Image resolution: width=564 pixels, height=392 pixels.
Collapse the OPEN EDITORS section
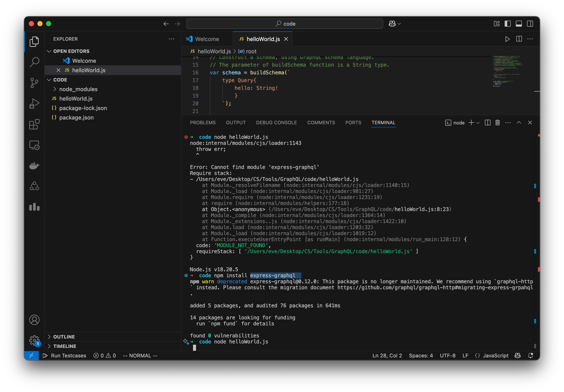tap(49, 51)
